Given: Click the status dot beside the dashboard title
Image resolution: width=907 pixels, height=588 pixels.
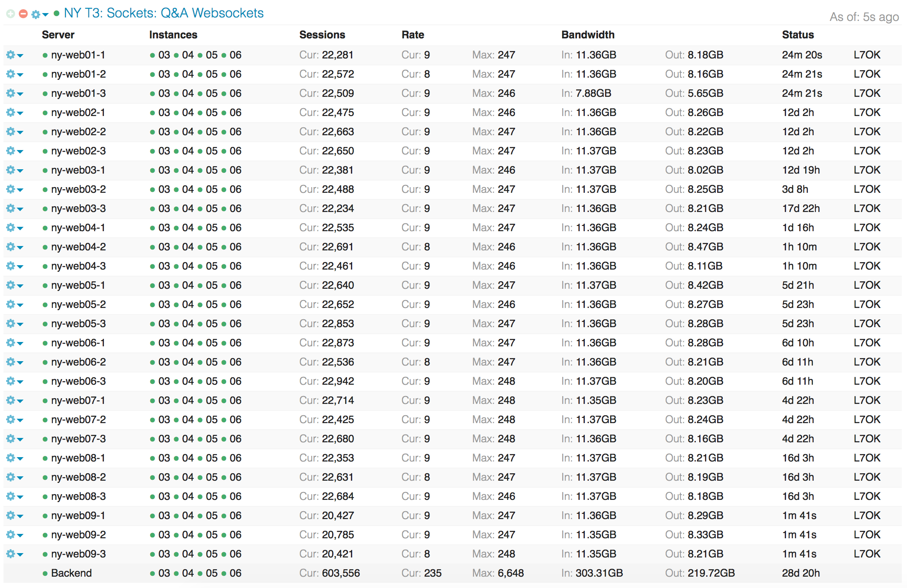Looking at the screenshot, I should 56,13.
